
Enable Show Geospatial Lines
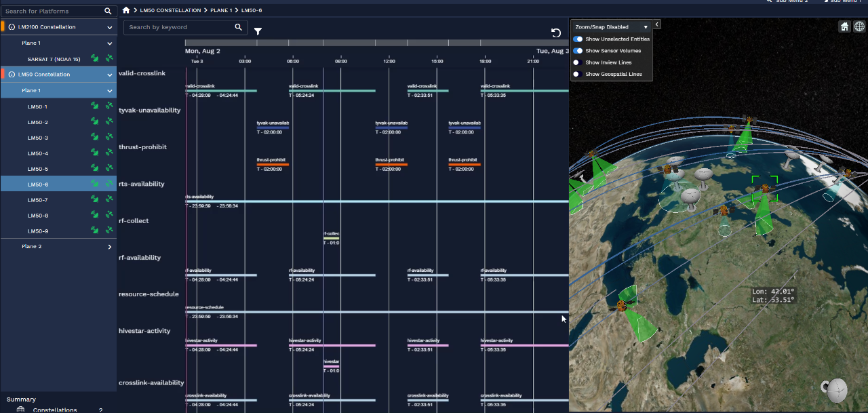577,74
